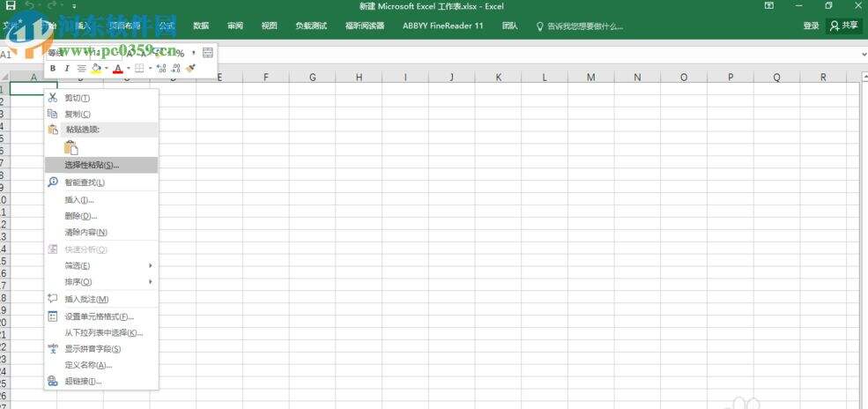Click the 登录 sign-in link
This screenshot has height=409, width=868.
pos(811,26)
